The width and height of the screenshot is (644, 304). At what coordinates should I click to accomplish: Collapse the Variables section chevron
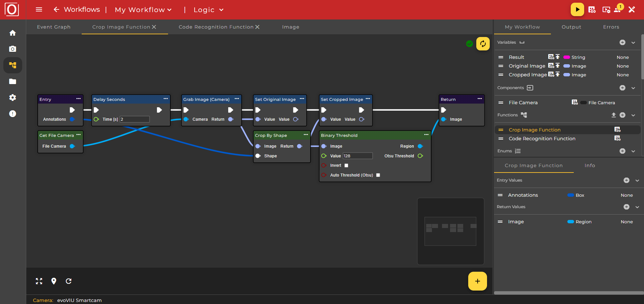[633, 43]
